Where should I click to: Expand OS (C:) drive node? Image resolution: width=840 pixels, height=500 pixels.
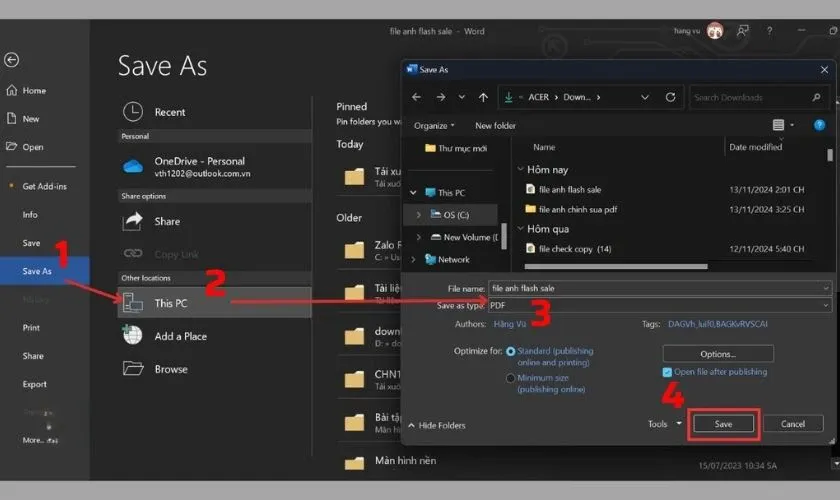[418, 215]
